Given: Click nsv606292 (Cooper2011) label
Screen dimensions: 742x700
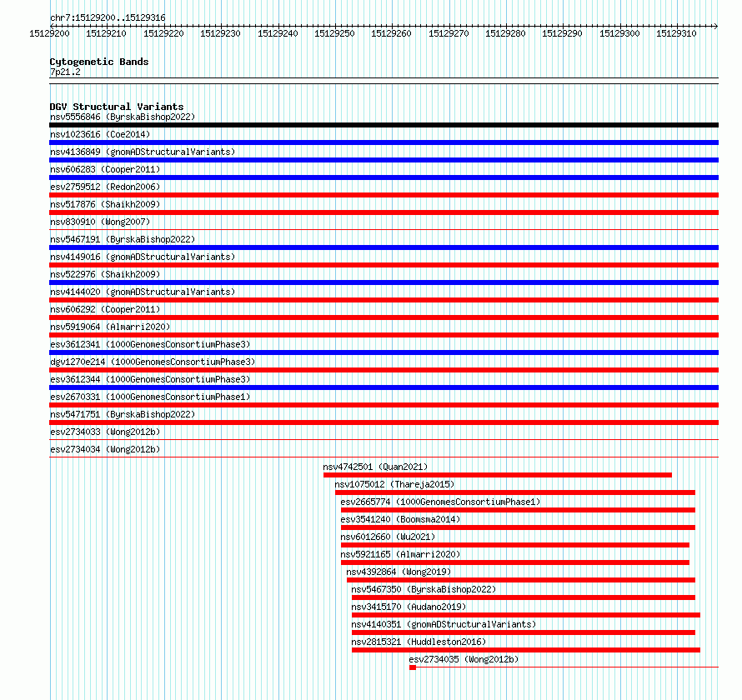Looking at the screenshot, I should 105,309.
